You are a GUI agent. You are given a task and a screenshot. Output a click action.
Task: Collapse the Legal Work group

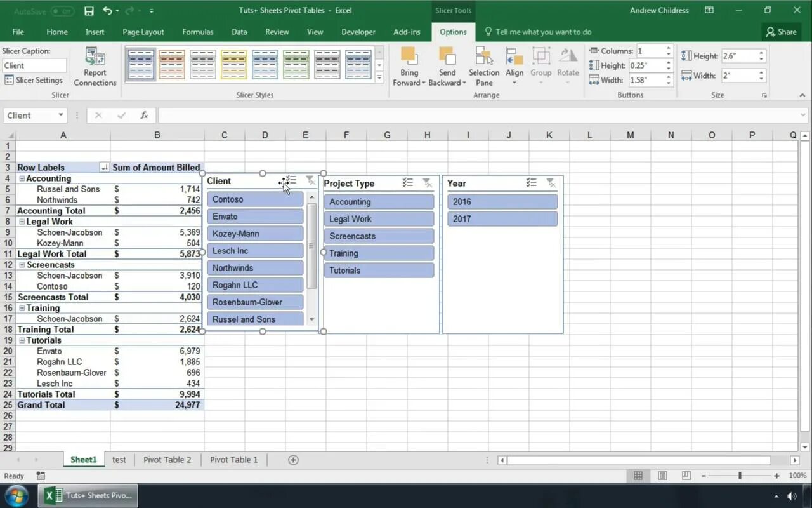coord(22,222)
